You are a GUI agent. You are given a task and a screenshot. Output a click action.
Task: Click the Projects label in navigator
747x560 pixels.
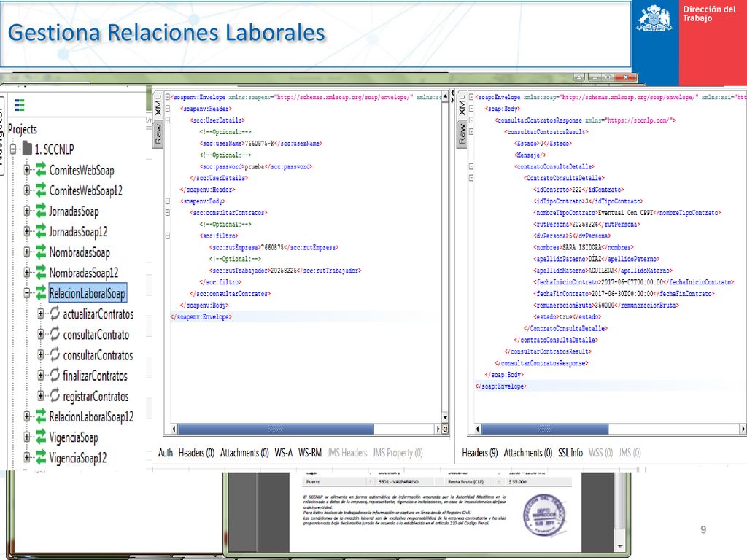pos(23,129)
